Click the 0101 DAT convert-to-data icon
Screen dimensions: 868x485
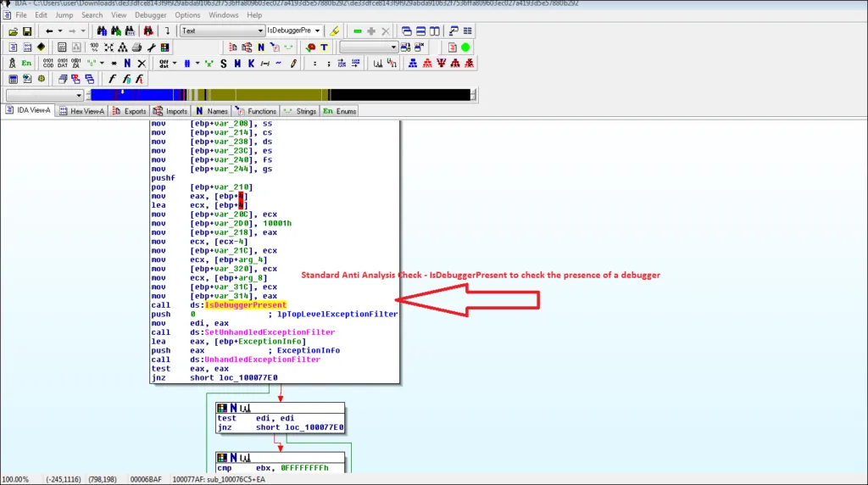[x=63, y=63]
